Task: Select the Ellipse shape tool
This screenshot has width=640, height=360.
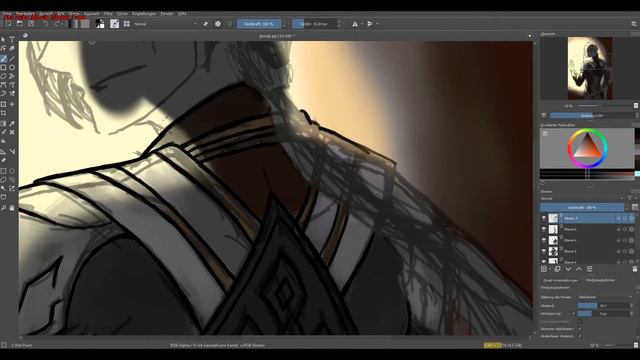Action: tap(12, 67)
